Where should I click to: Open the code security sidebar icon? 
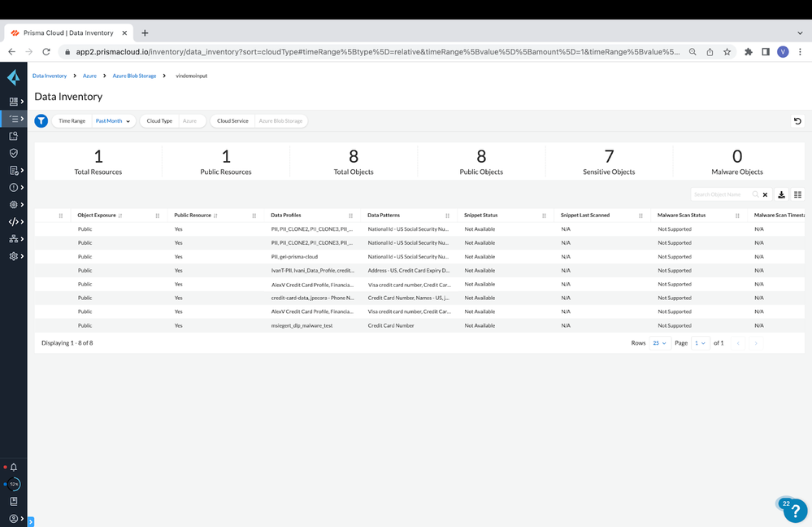[x=13, y=221]
